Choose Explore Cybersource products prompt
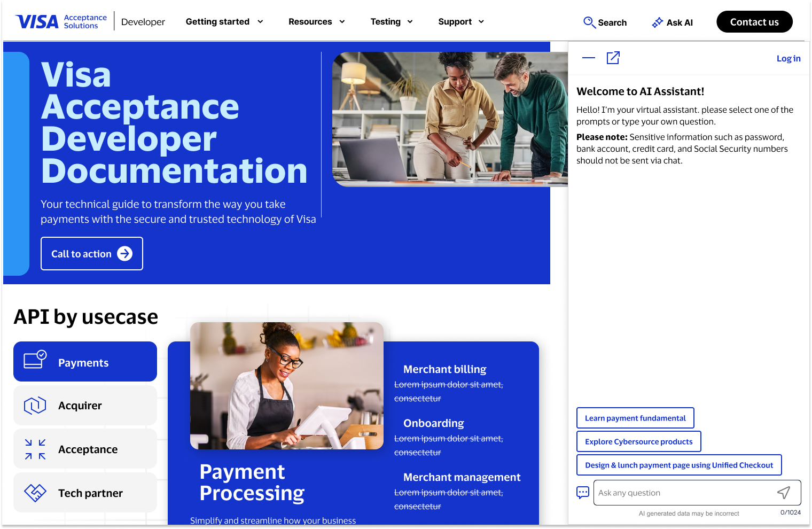The image size is (812, 529). (638, 441)
